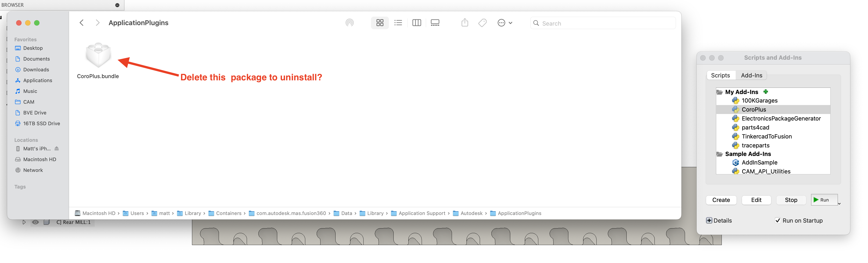Click the Tags icon in Finder toolbar
This screenshot has height=263, width=868.
482,23
